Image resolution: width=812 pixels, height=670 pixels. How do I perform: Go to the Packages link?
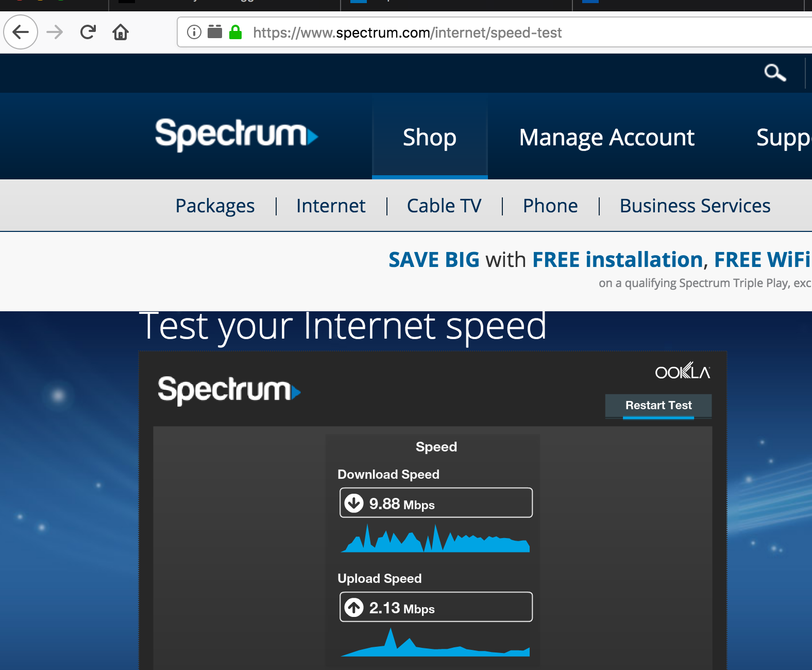tap(215, 206)
